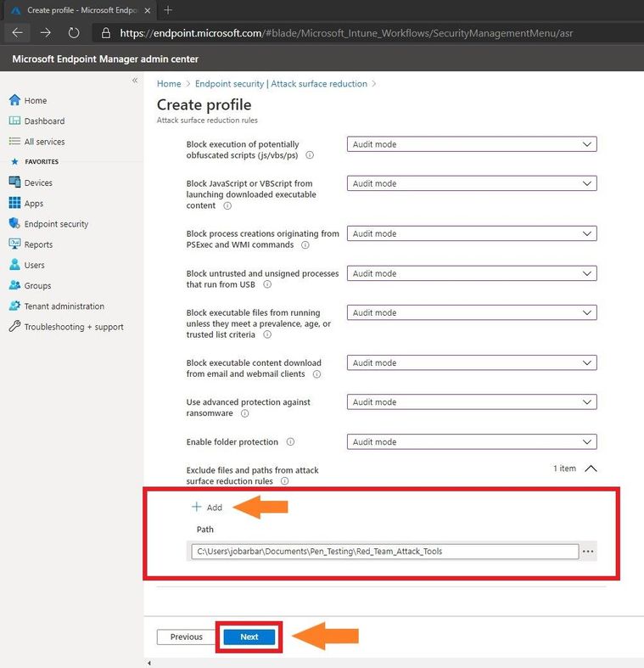The height and width of the screenshot is (668, 644).
Task: Show info for Enable folder protection
Action: (290, 441)
